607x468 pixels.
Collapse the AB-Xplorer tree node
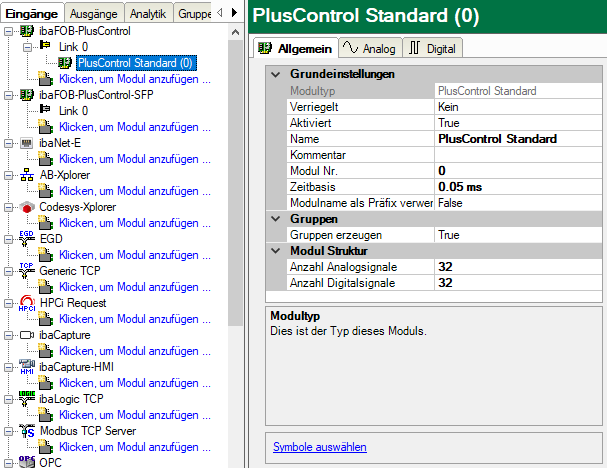pyautogui.click(x=9, y=175)
